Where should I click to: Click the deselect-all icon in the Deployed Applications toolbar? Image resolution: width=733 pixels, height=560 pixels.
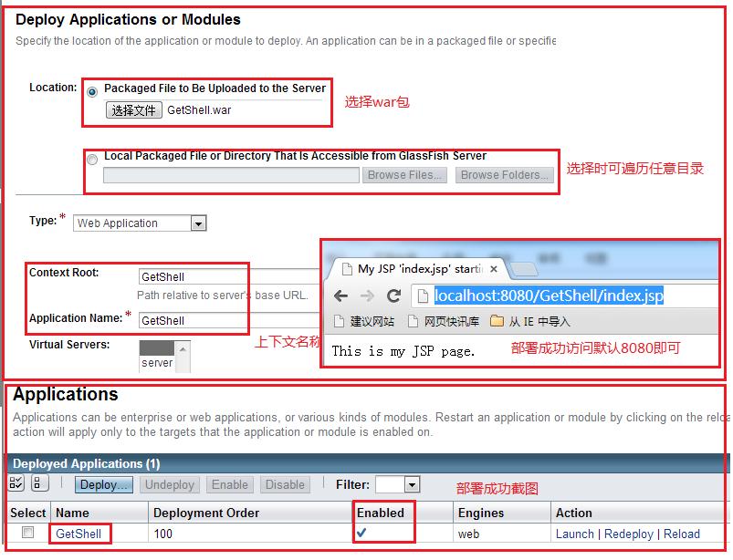coord(40,482)
